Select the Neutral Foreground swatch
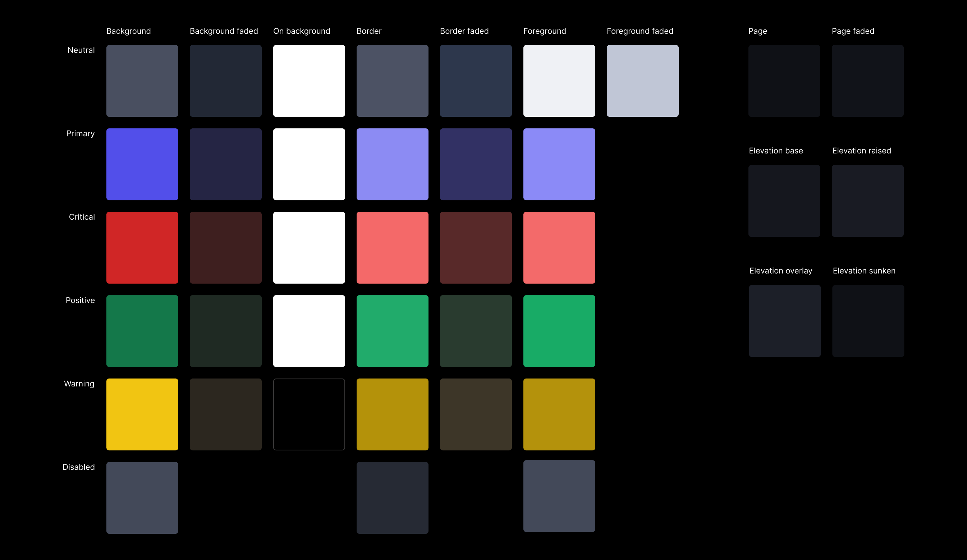The width and height of the screenshot is (967, 560). pyautogui.click(x=559, y=81)
